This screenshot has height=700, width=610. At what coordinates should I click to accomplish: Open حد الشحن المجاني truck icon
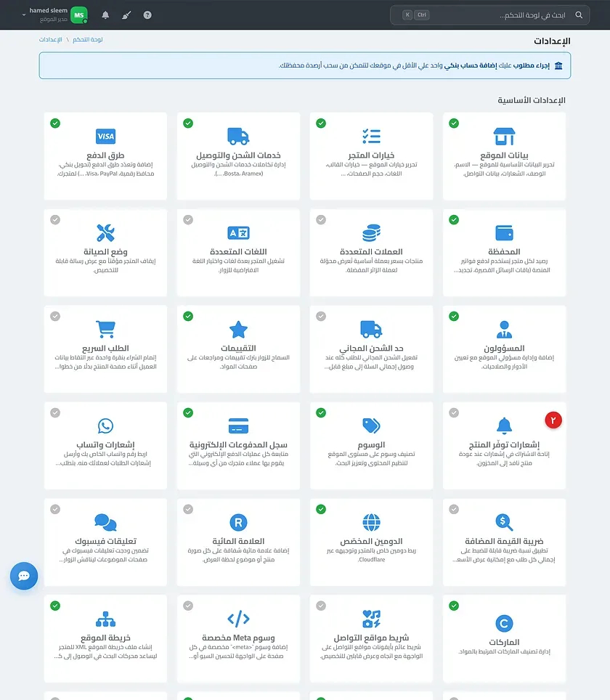(372, 329)
